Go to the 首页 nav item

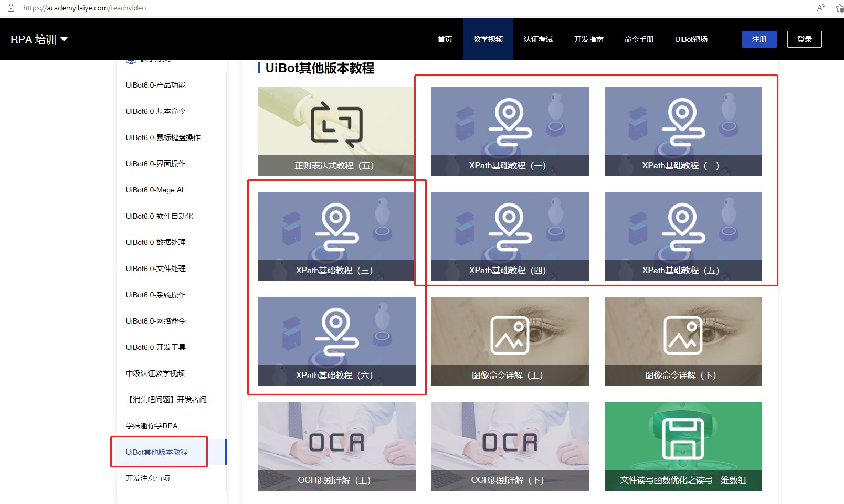(445, 39)
